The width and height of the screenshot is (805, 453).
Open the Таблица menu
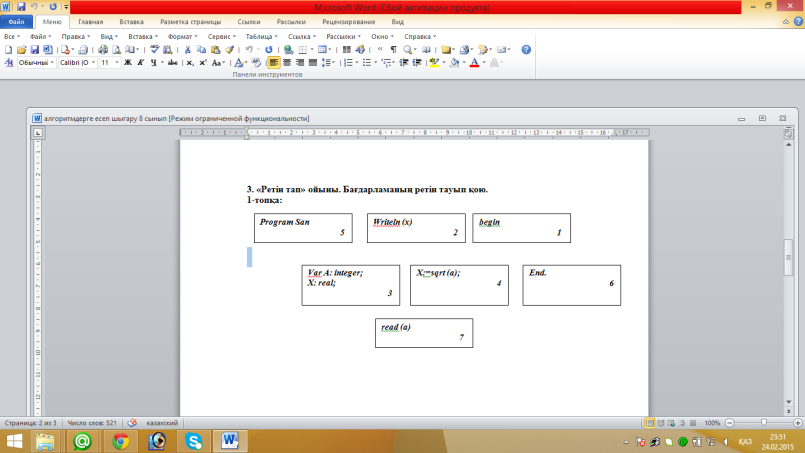tap(261, 36)
